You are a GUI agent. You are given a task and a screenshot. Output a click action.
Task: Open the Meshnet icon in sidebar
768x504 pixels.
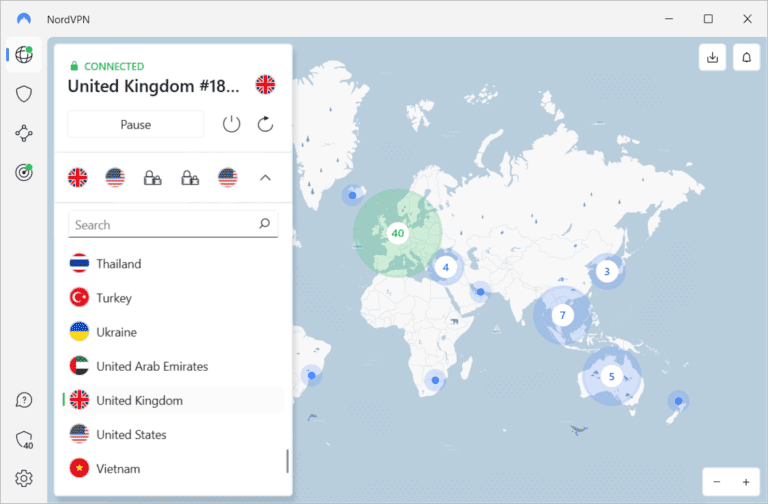(24, 133)
